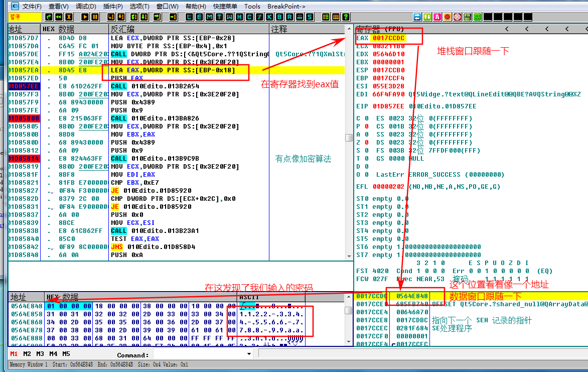Click the debugging options list icon
Viewport: 588px width, 372px height.
click(326, 17)
